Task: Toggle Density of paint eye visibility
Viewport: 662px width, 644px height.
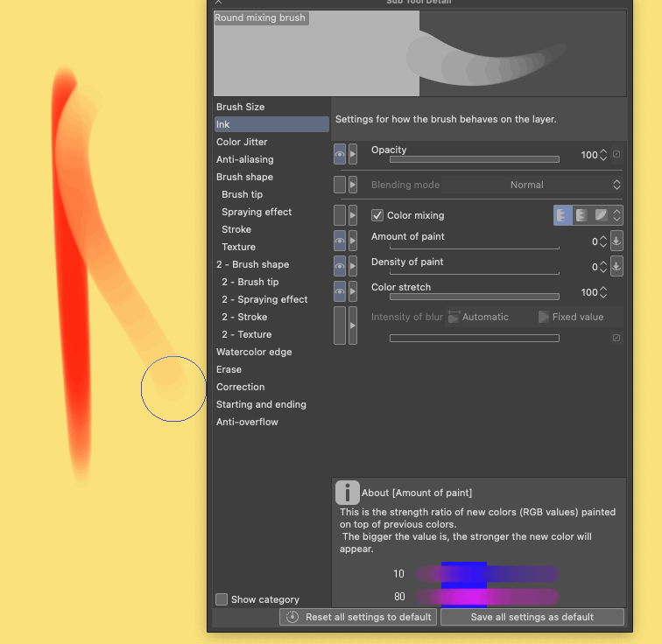Action: click(340, 266)
